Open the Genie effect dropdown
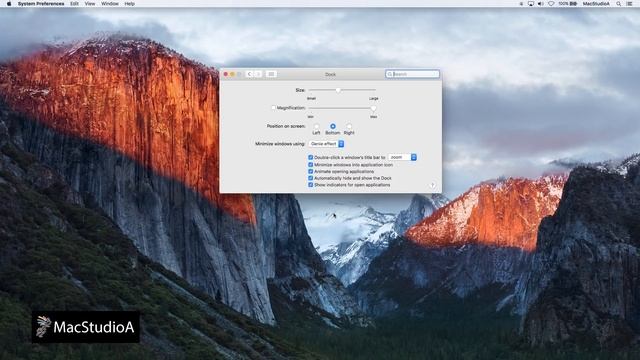 (327, 144)
